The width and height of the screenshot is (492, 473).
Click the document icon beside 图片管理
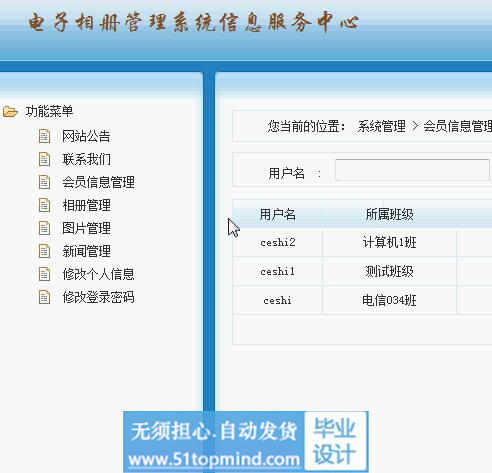tap(44, 228)
